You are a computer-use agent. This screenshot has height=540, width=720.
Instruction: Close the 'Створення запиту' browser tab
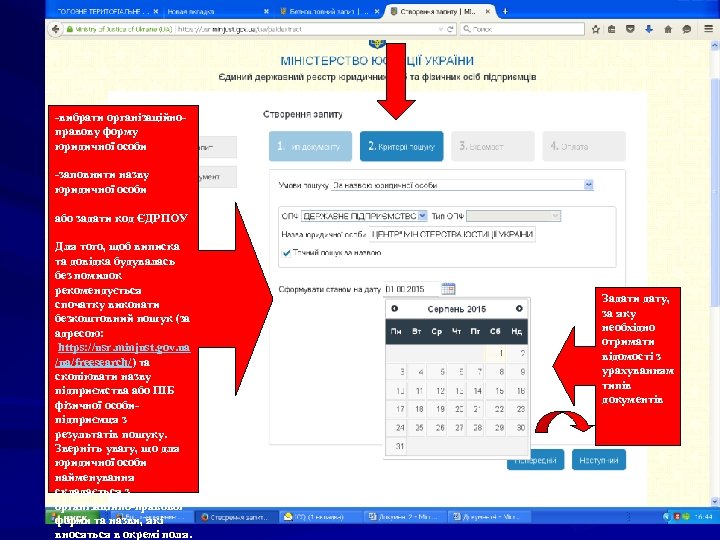488,11
